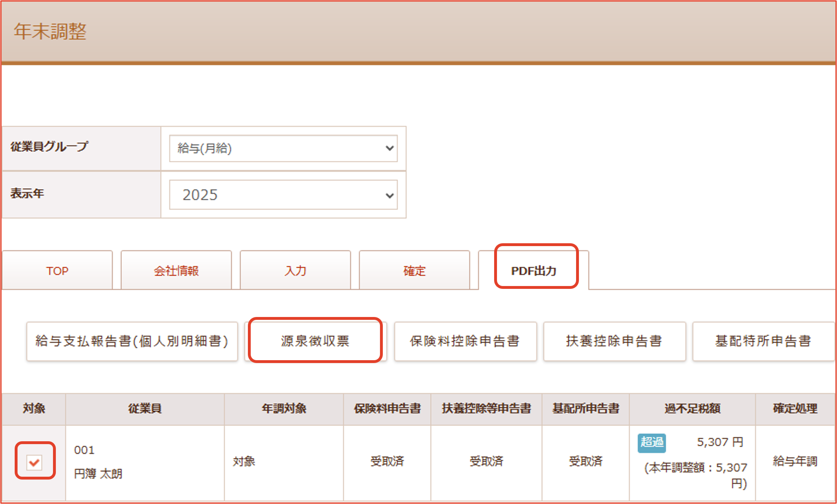Click the 確定処理 column header

tap(795, 408)
